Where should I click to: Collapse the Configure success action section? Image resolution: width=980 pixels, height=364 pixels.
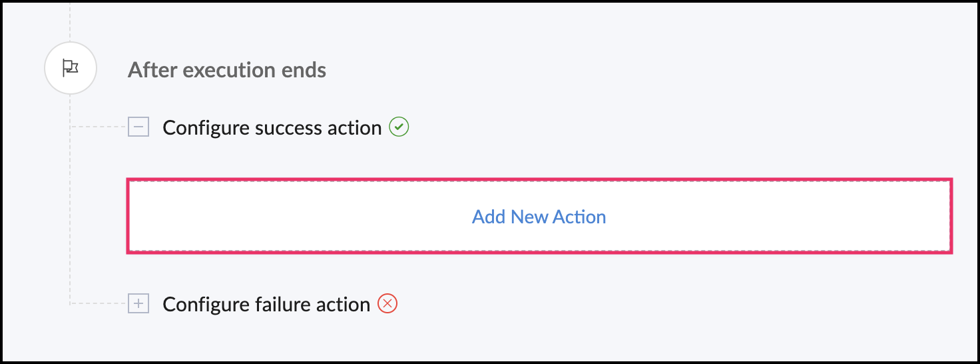point(138,127)
